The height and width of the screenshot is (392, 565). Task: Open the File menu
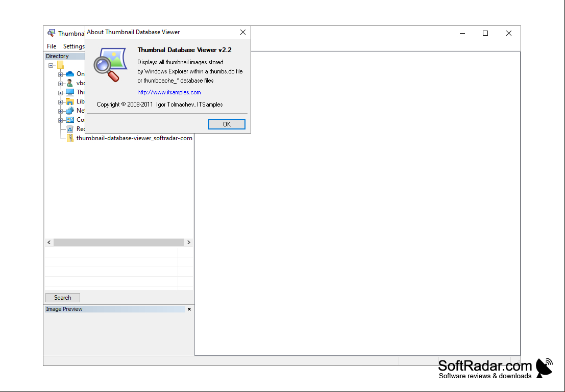click(52, 46)
